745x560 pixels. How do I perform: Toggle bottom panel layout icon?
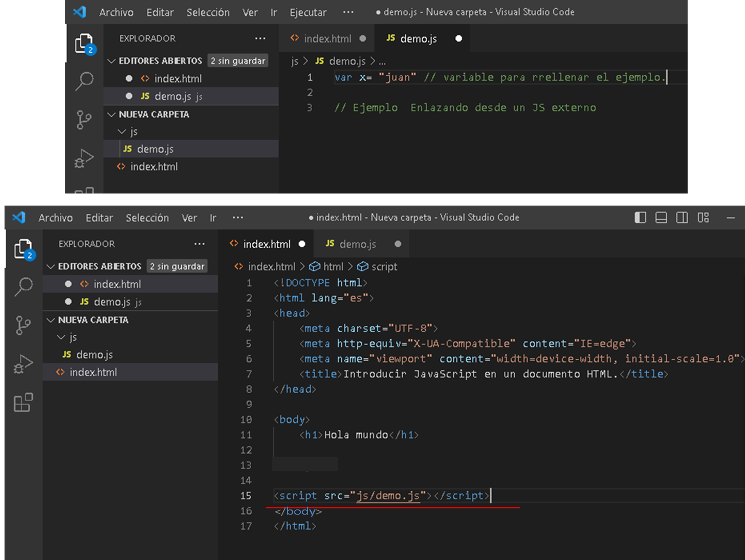(661, 218)
